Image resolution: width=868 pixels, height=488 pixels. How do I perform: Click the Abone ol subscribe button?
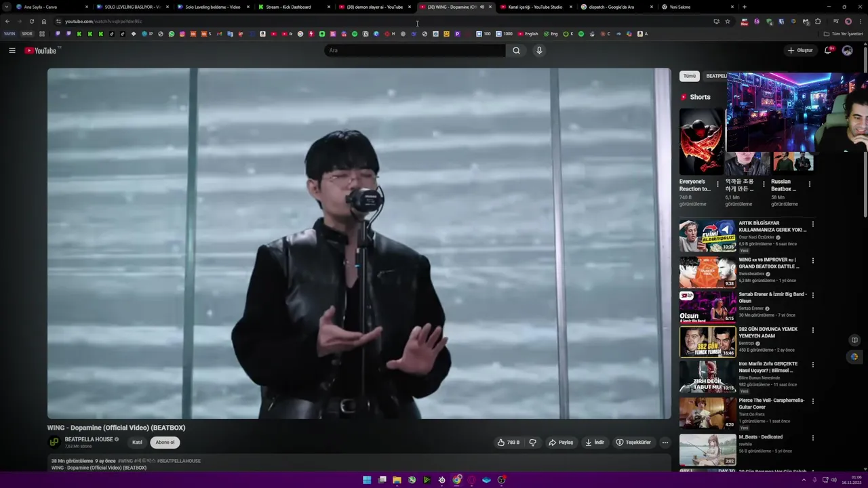[165, 443]
